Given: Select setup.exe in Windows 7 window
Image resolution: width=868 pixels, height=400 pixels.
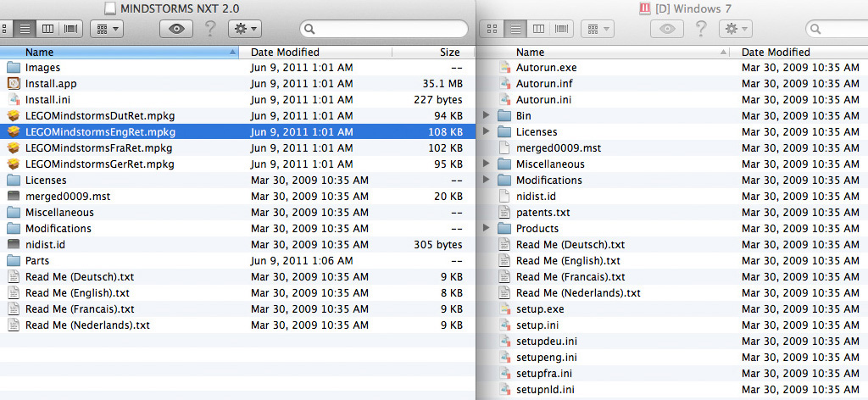Looking at the screenshot, I should [x=539, y=309].
